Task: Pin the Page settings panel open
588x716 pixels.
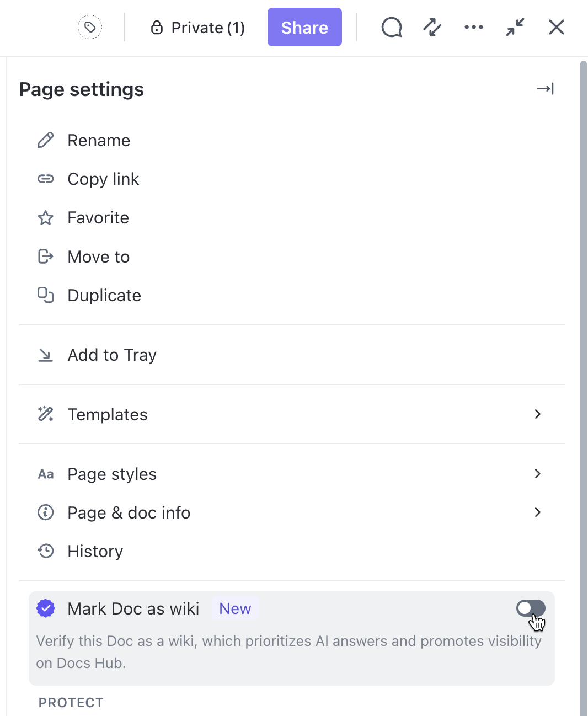Action: (x=546, y=89)
